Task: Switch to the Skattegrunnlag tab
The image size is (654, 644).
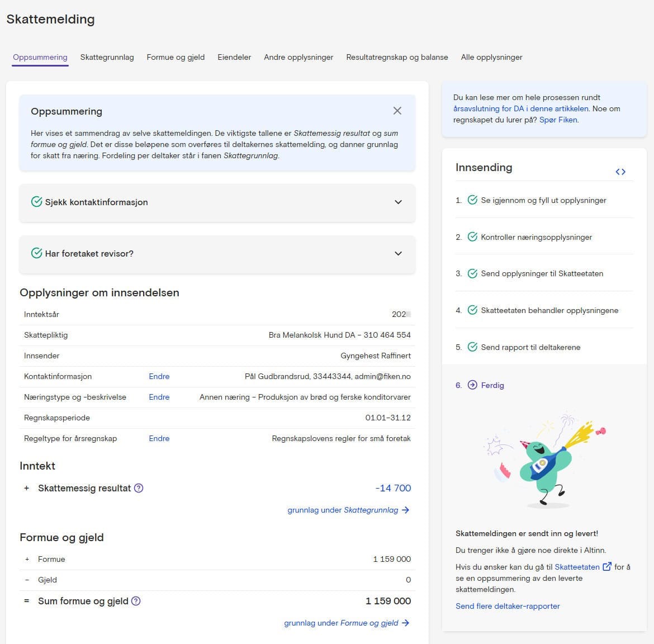Action: tap(107, 57)
